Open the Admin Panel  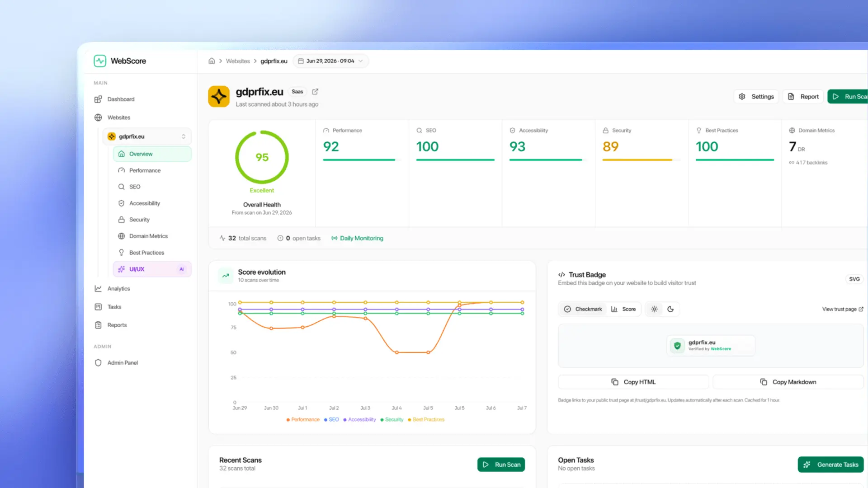[123, 363]
